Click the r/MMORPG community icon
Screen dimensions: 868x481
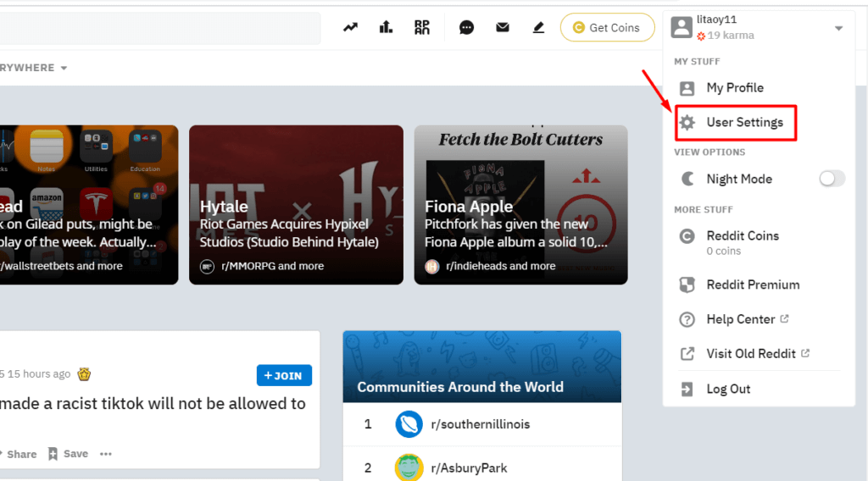click(x=207, y=267)
